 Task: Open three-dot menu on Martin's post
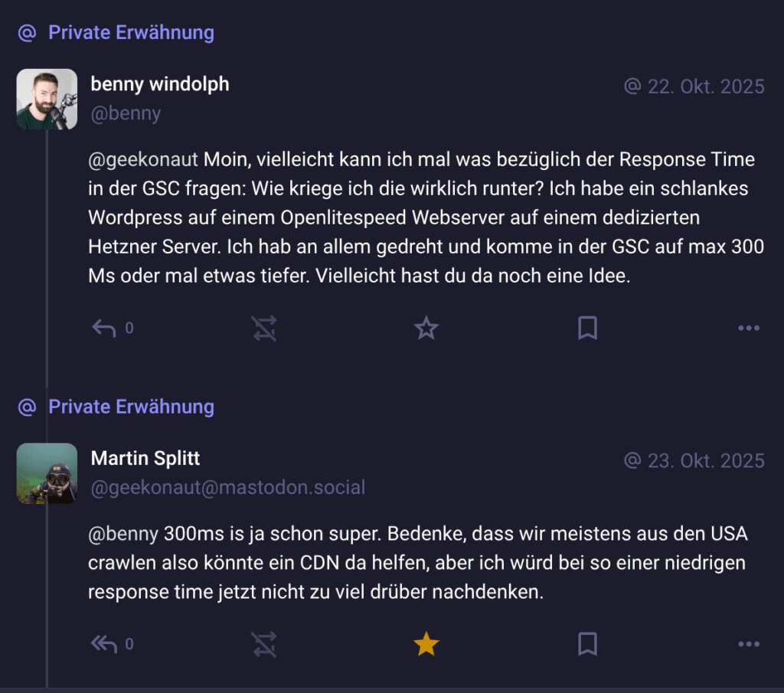click(x=748, y=644)
